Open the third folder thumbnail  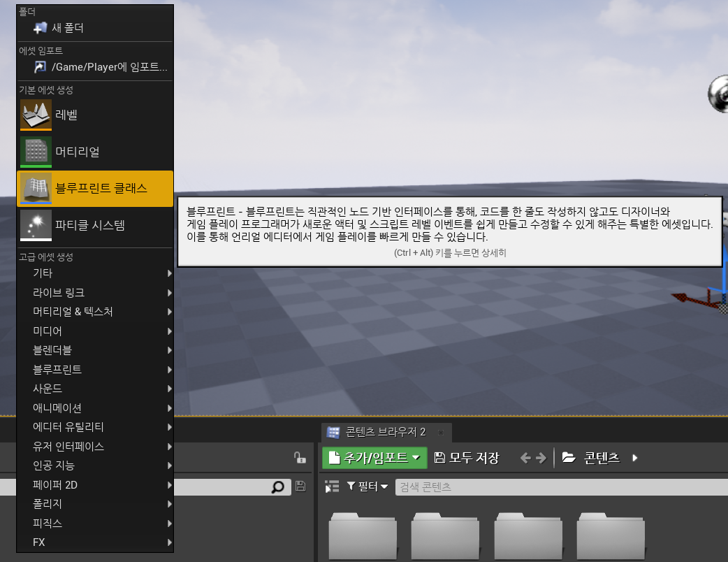tap(528, 536)
